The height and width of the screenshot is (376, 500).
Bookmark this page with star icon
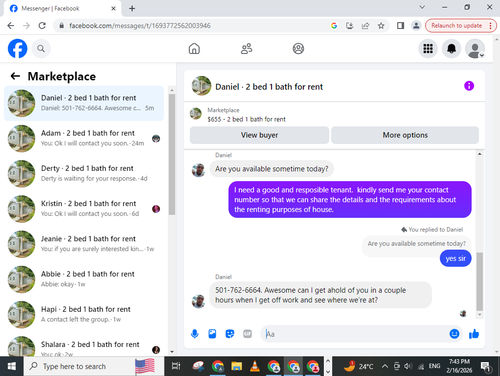click(x=381, y=26)
